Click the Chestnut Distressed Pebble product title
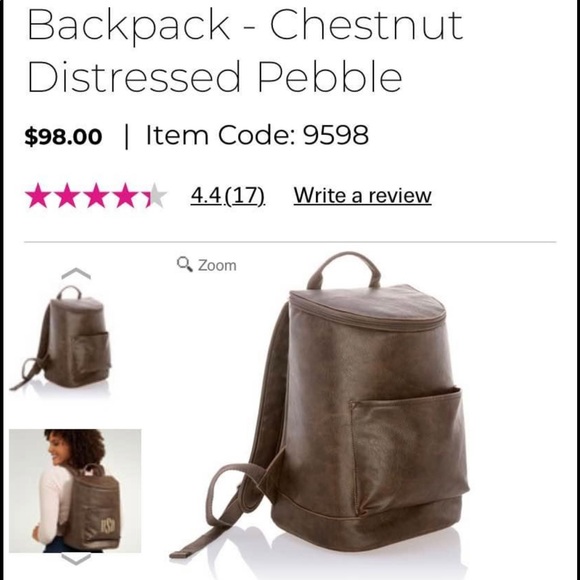Image resolution: width=580 pixels, height=580 pixels. click(x=245, y=50)
